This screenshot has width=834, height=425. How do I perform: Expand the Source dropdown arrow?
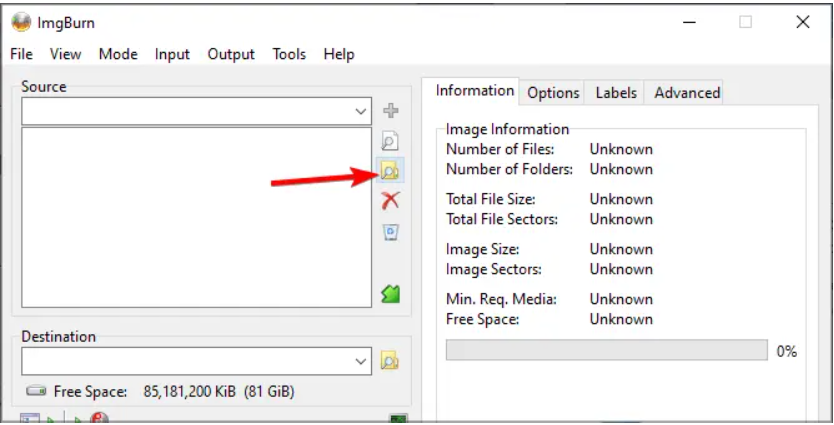coord(361,112)
